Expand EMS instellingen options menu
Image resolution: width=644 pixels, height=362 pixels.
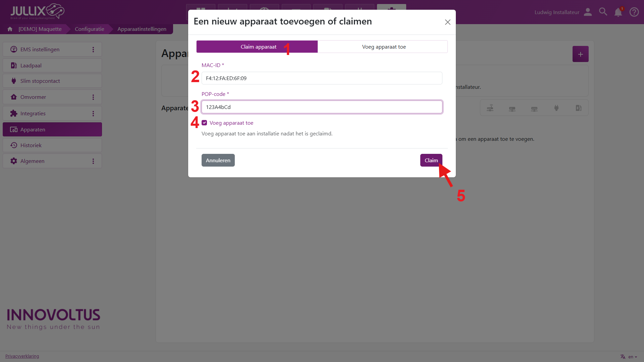click(x=93, y=50)
